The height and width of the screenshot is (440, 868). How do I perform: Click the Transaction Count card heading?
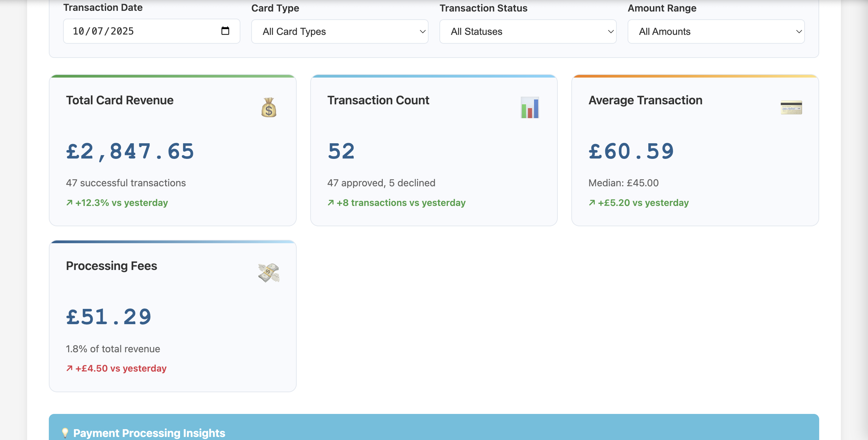click(378, 100)
